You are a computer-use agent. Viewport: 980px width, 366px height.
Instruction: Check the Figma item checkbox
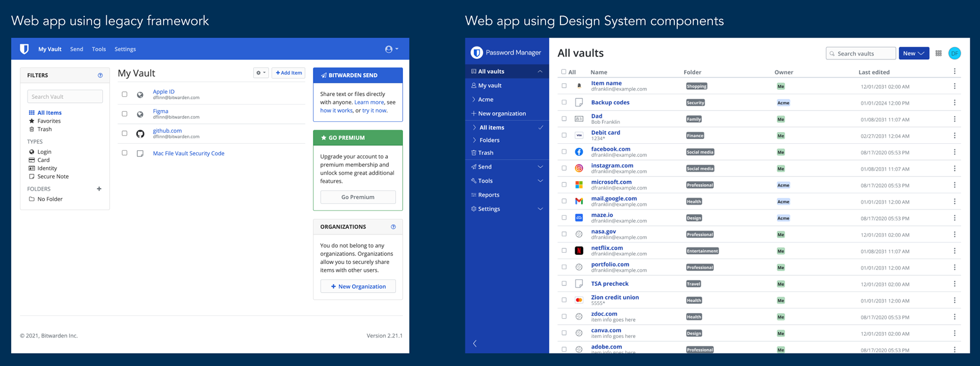[125, 114]
